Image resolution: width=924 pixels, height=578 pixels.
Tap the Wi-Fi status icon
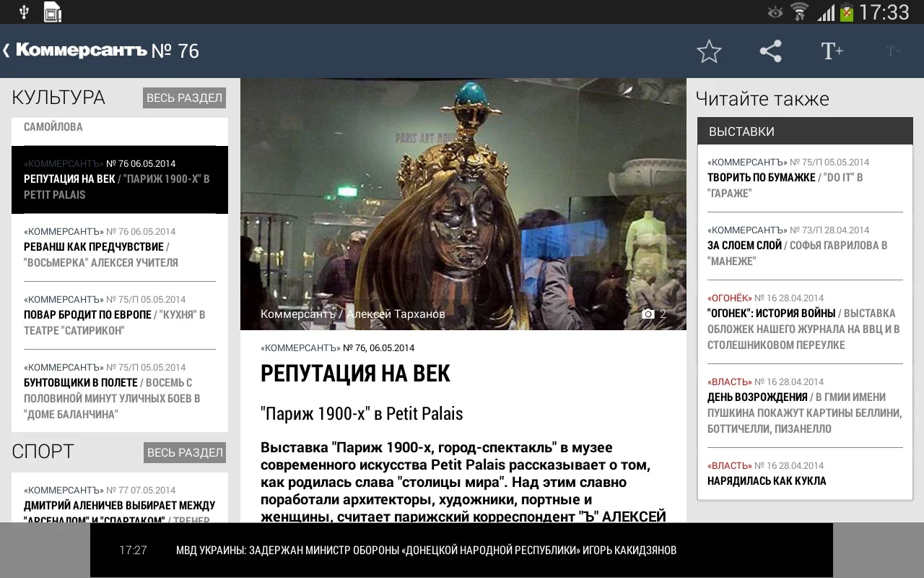(799, 12)
